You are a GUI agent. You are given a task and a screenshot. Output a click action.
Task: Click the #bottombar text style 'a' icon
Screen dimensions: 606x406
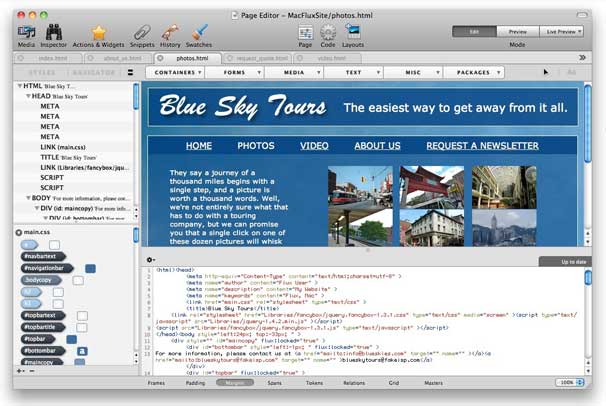(x=82, y=351)
